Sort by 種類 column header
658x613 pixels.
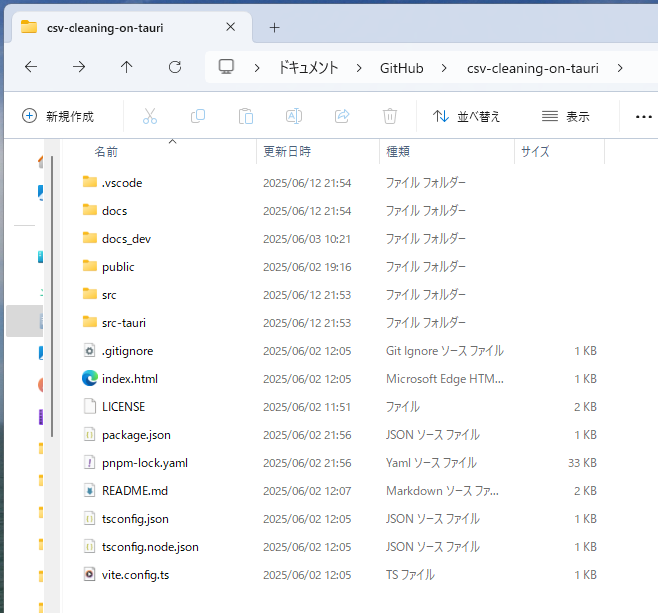398,151
